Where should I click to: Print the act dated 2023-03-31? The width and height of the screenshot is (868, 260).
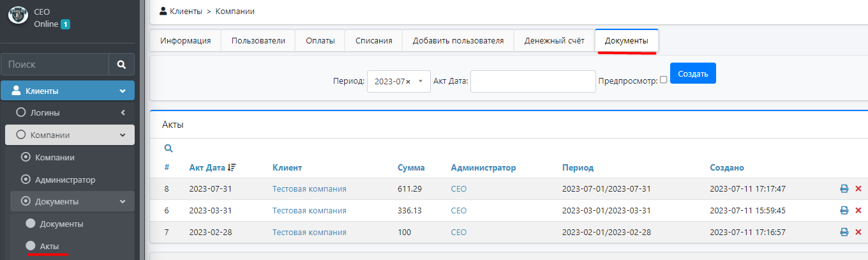844,211
